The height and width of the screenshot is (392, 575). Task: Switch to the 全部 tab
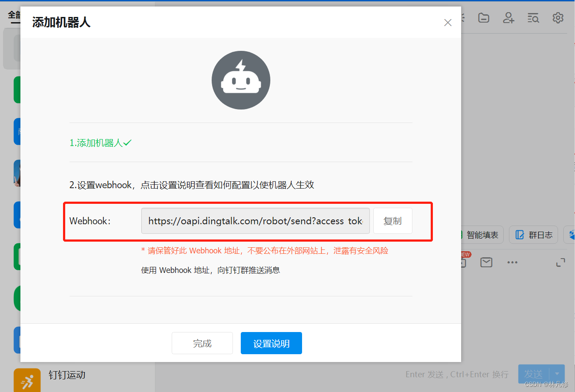(14, 15)
